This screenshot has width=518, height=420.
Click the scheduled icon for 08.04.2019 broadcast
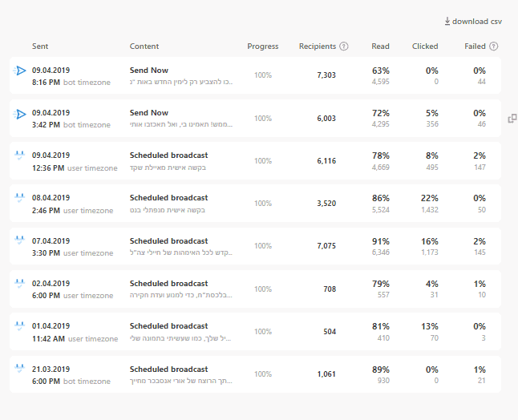point(20,199)
